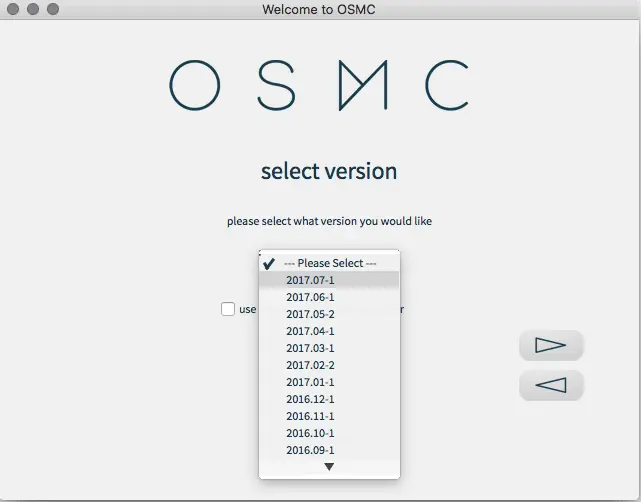
Task: Pick version 2017.05-2 from list
Action: (329, 314)
